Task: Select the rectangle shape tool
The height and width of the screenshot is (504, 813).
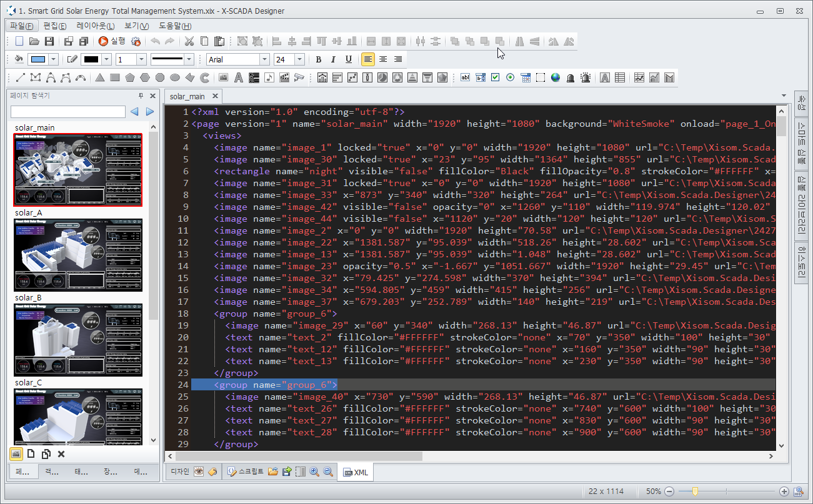Action: (x=115, y=77)
